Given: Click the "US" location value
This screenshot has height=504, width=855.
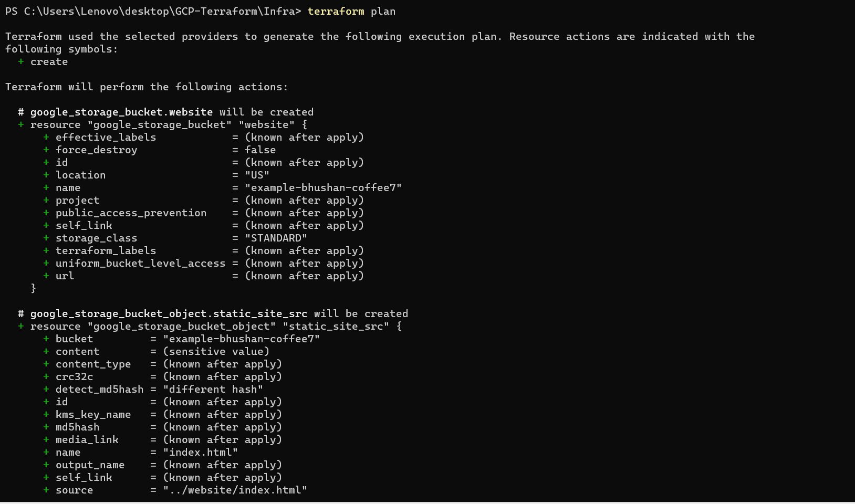Looking at the screenshot, I should [257, 175].
